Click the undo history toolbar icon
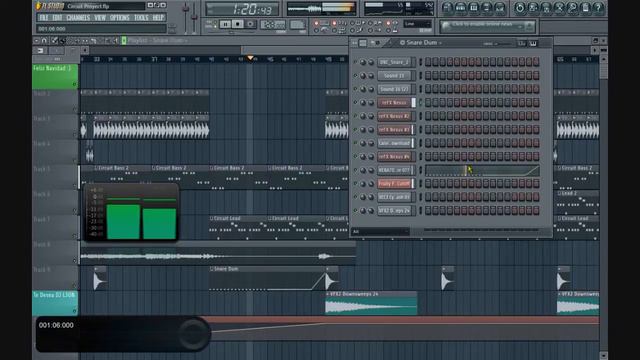Image resolution: width=640 pixels, height=360 pixels. click(520, 7)
